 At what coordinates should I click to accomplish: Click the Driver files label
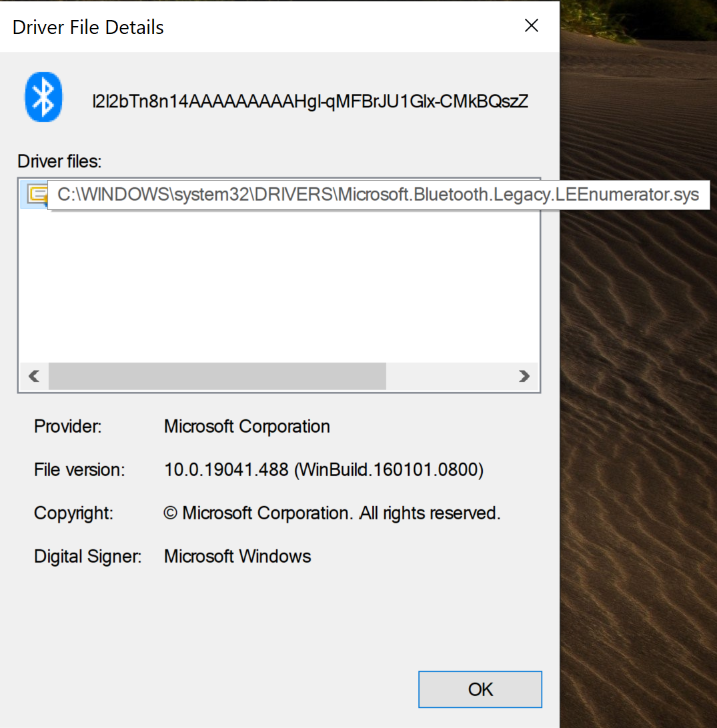59,161
